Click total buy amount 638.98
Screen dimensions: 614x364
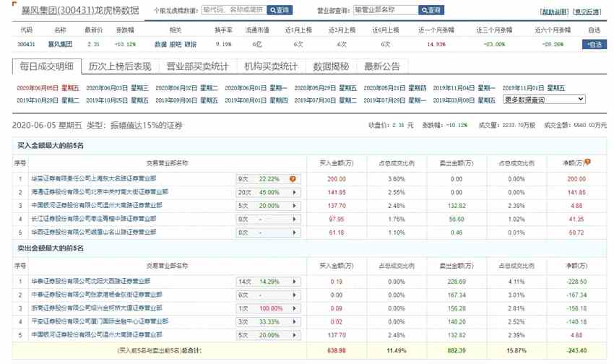pos(337,351)
